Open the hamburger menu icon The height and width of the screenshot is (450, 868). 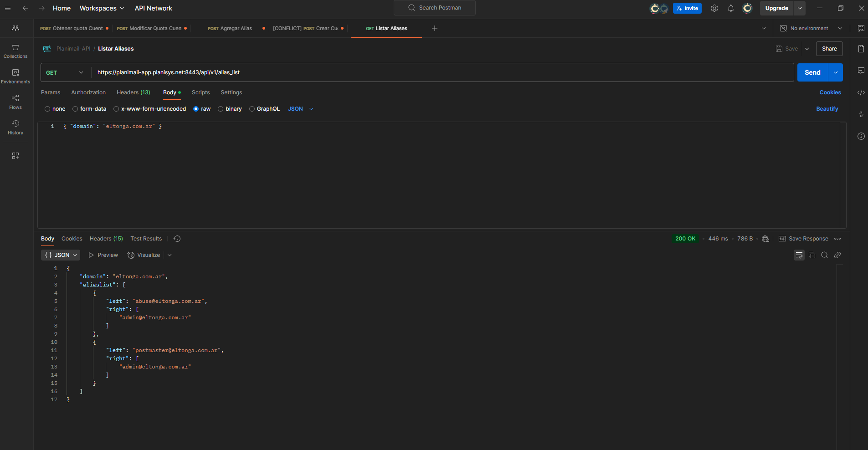(x=8, y=8)
